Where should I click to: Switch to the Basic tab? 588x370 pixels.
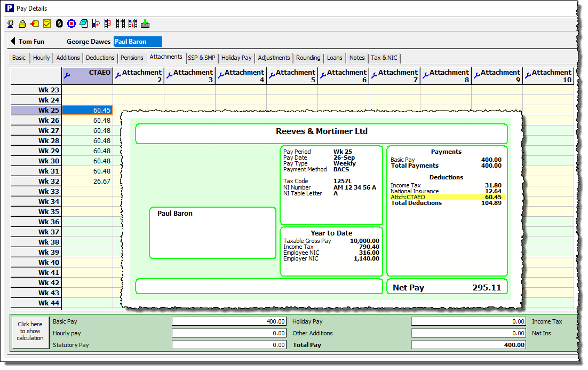(x=19, y=58)
